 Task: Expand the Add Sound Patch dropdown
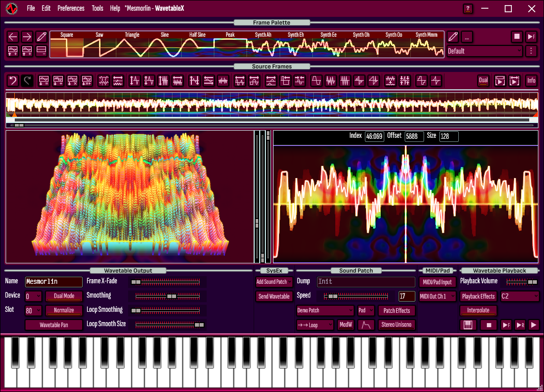[274, 282]
